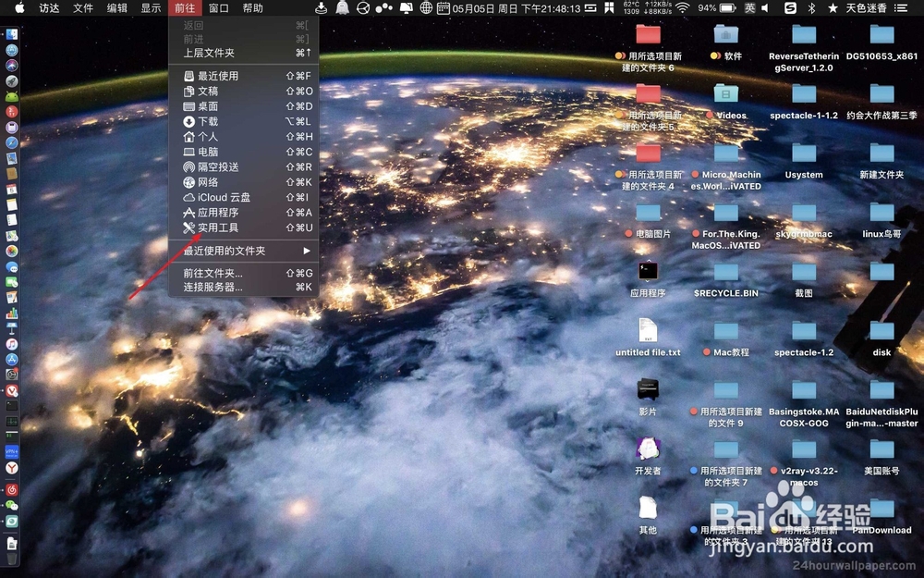This screenshot has width=924, height=578.
Task: Click the volume speaker menu bar icon
Action: 765,7
